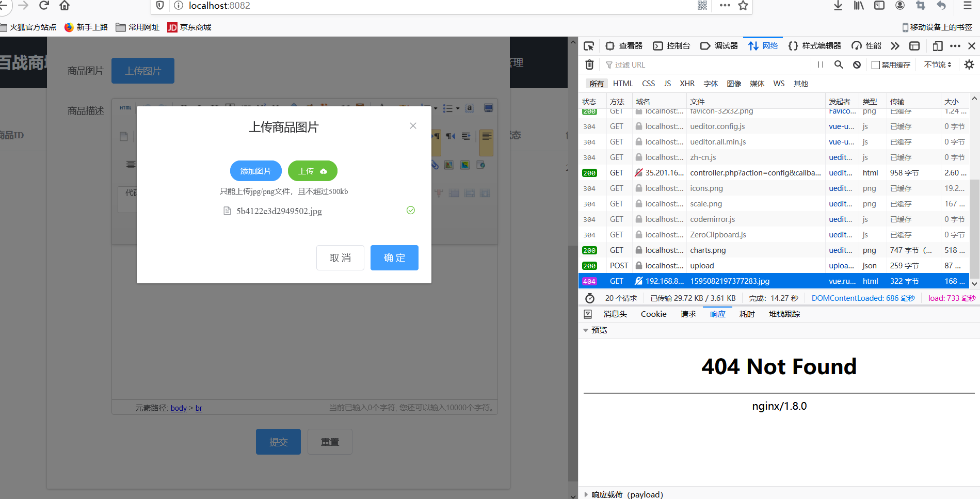Open the 查看器 inspector tab
The image size is (980, 499).
click(x=623, y=46)
